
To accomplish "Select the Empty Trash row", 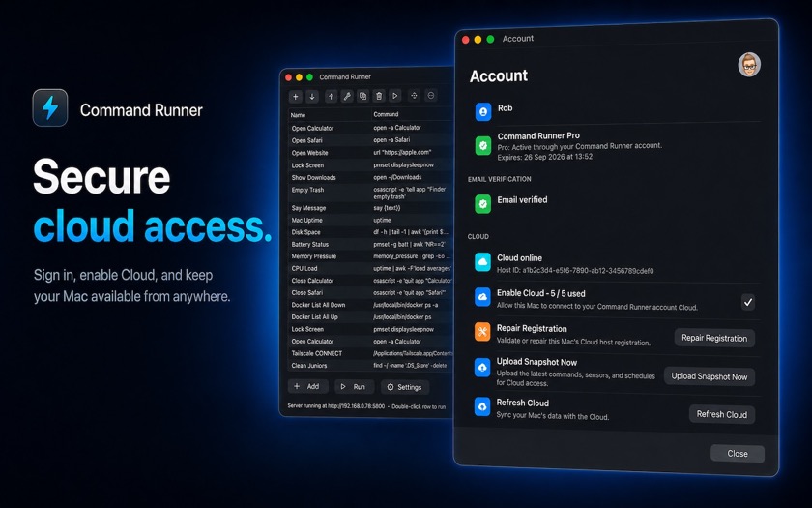I will (369, 193).
